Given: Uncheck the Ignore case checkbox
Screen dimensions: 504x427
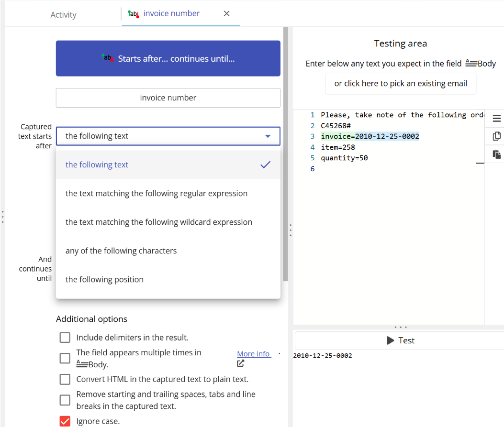Looking at the screenshot, I should pyautogui.click(x=65, y=421).
